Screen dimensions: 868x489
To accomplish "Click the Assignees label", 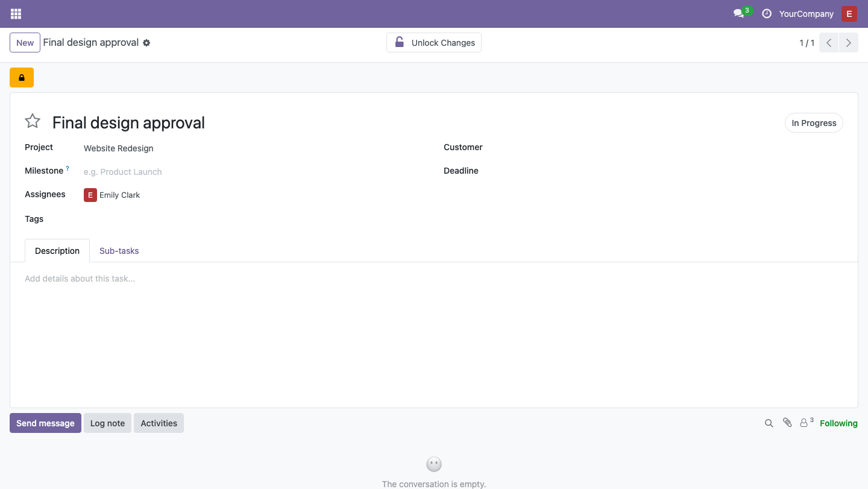I will 45,194.
